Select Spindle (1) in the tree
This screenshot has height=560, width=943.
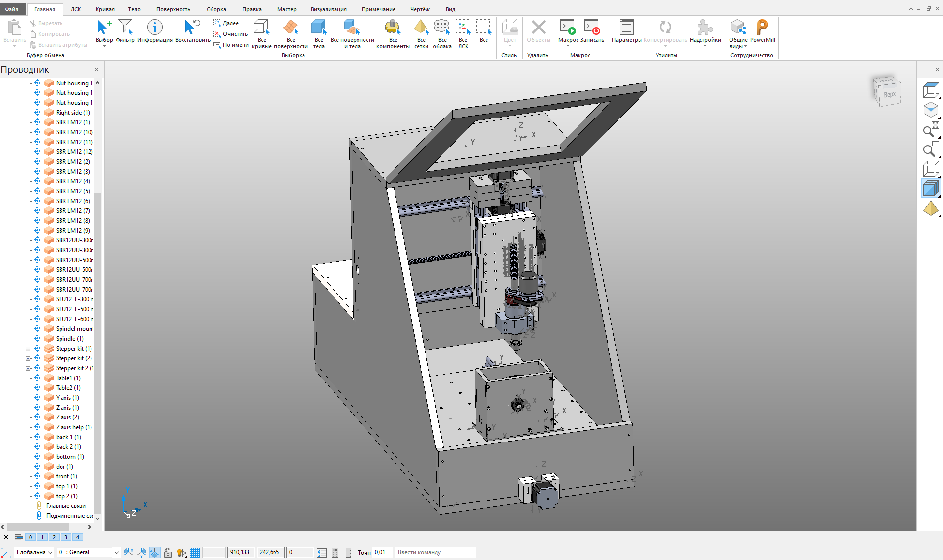(69, 339)
